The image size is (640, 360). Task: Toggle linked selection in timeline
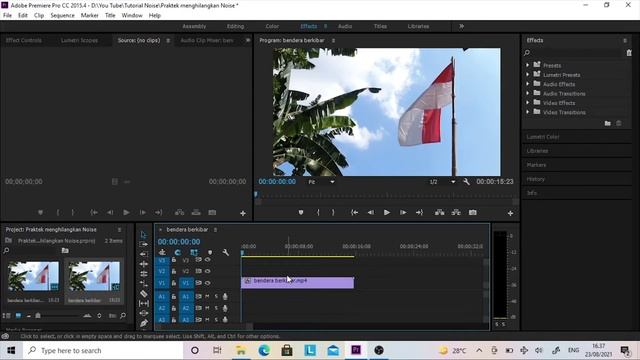point(194,253)
